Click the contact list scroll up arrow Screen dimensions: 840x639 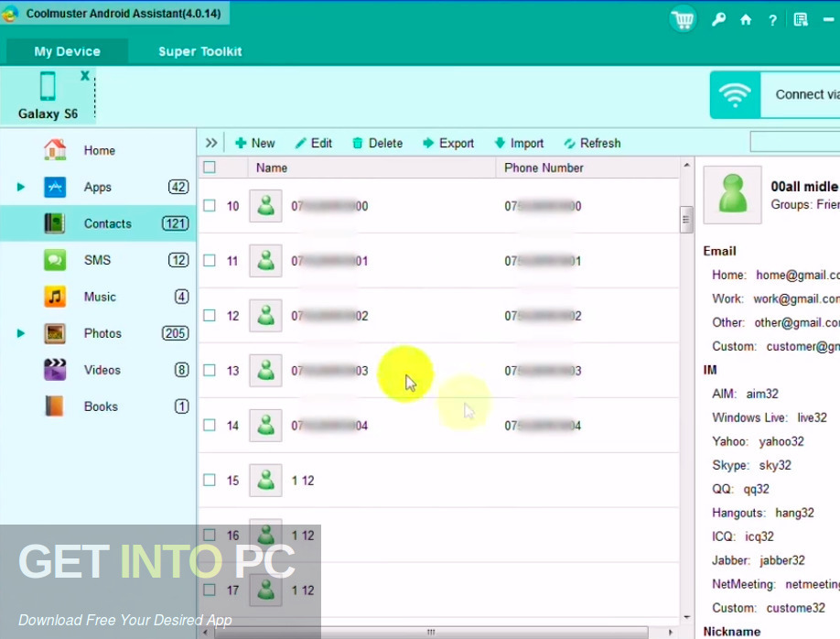[687, 165]
